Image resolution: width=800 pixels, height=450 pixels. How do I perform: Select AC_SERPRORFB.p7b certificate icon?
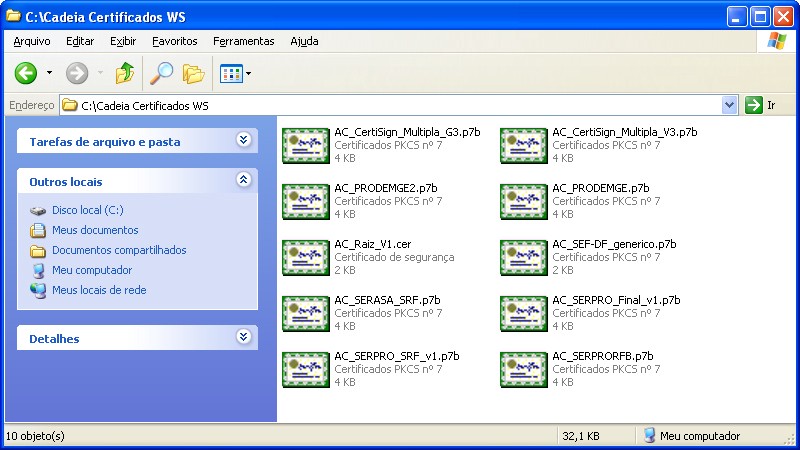[523, 370]
